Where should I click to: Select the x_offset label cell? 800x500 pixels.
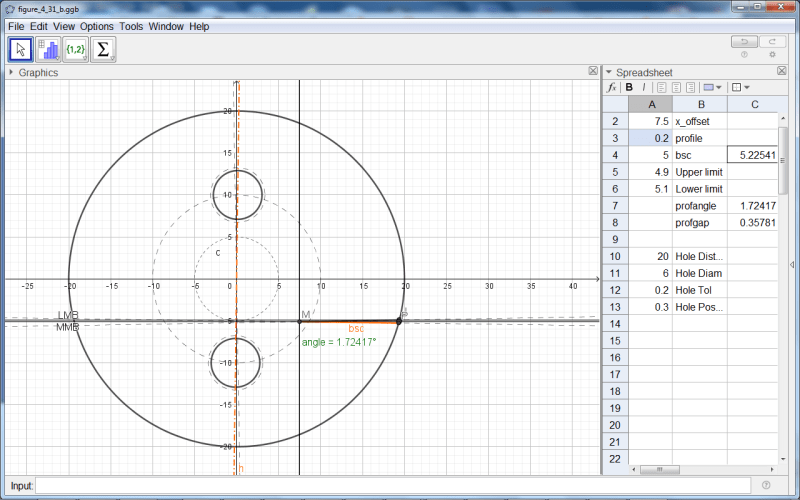[x=700, y=121]
